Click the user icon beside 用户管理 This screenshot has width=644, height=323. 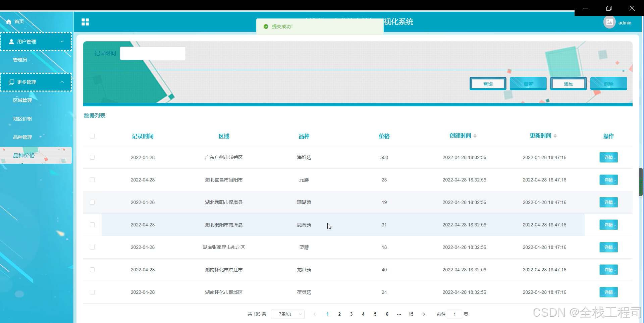pos(11,42)
